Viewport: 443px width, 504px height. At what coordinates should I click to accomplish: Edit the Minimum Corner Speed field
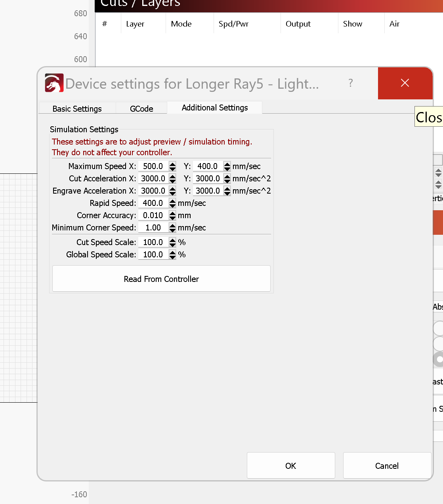tap(153, 228)
